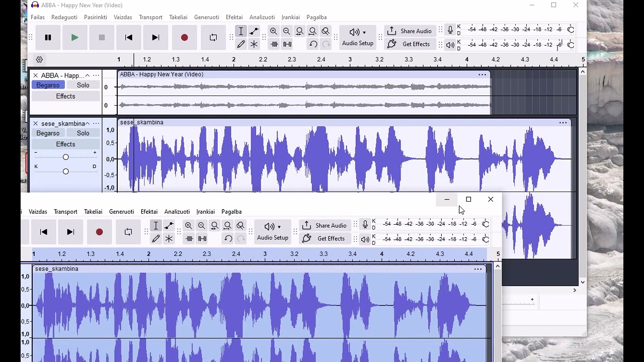The image size is (644, 362).
Task: Skip to start in the ABBA window
Action: pos(129,37)
